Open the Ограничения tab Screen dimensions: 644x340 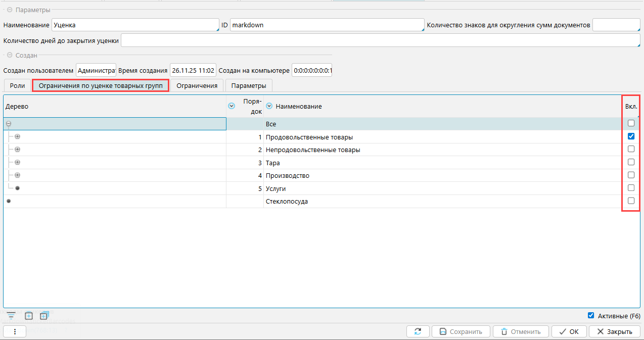click(x=197, y=85)
